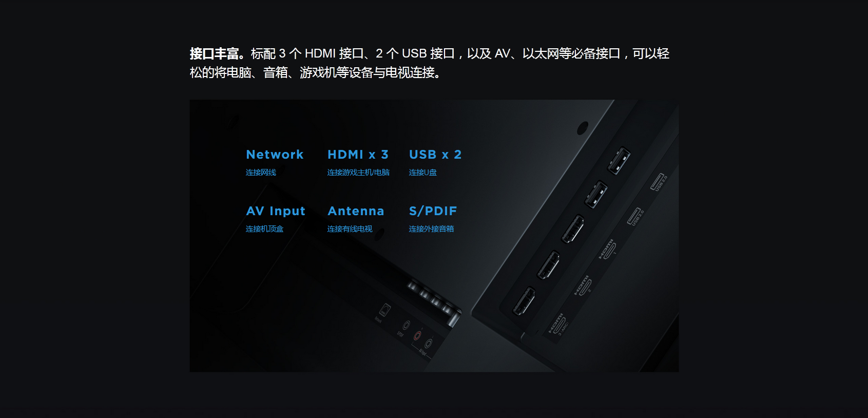Click the bottommost HDMI port

(x=524, y=301)
